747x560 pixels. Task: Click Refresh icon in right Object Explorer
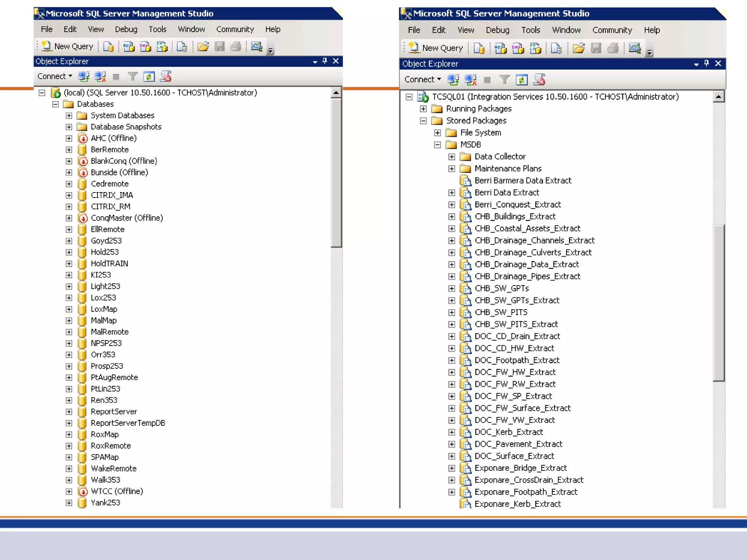pyautogui.click(x=522, y=79)
